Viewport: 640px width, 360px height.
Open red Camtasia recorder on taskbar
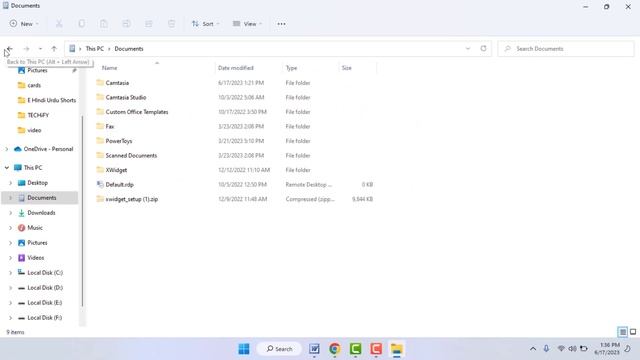(376, 349)
